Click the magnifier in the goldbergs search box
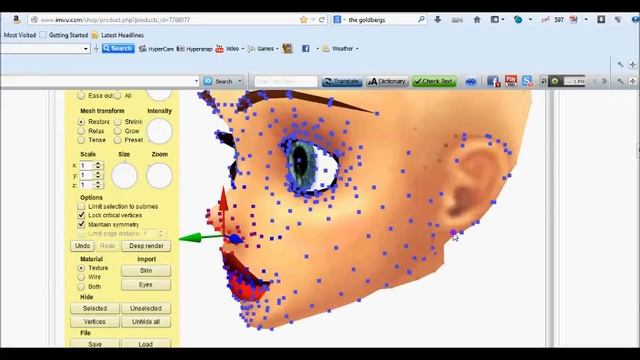This screenshot has height=360, width=640. coord(421,19)
